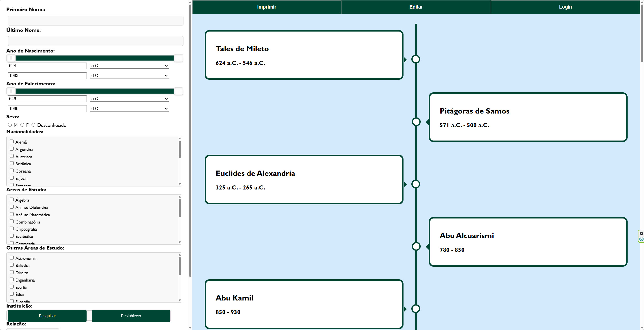
Task: Enable the Engenharia checkbox
Action: pyautogui.click(x=12, y=280)
